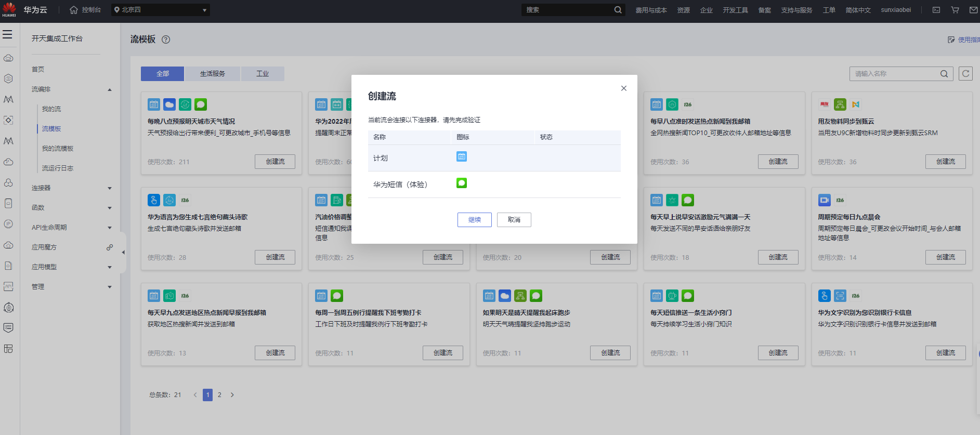
Task: Click 创建流 on 周期预定每日九点晨会 card
Action: coord(946,257)
